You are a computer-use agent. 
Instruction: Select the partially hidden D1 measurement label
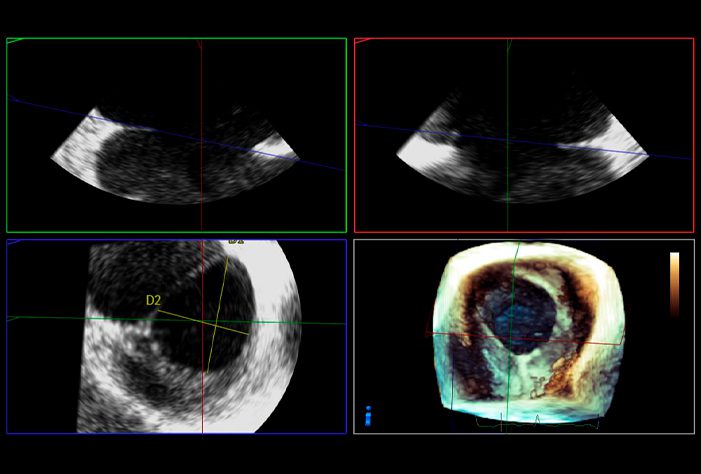coord(236,241)
